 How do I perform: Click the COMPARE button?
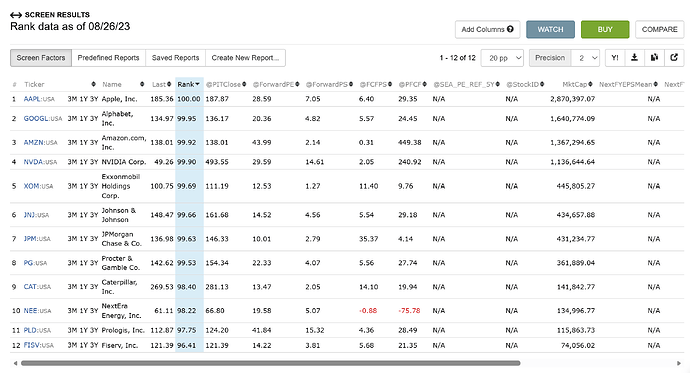click(x=659, y=29)
